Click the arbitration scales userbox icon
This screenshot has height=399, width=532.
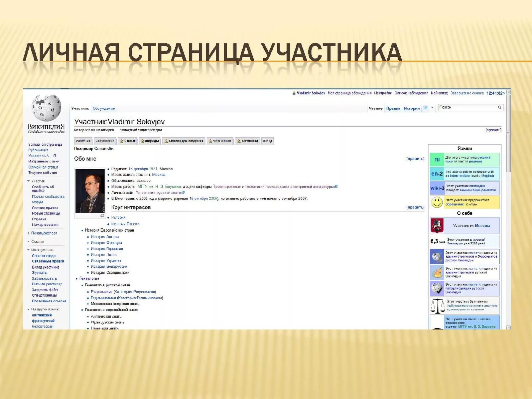(x=438, y=306)
